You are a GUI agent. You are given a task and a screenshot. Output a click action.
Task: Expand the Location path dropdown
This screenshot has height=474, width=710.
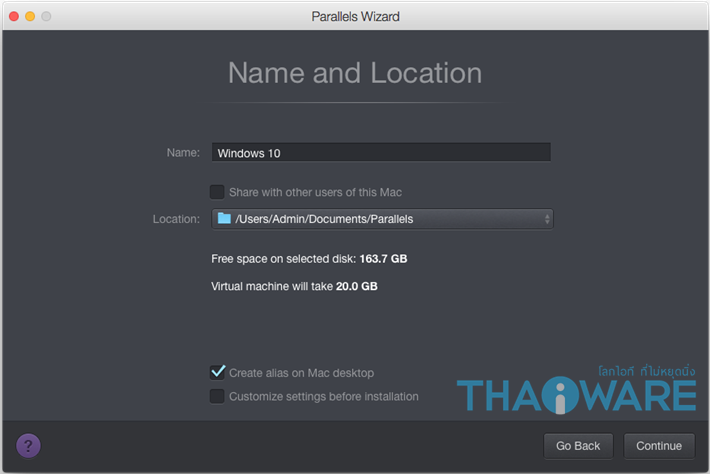(382, 219)
